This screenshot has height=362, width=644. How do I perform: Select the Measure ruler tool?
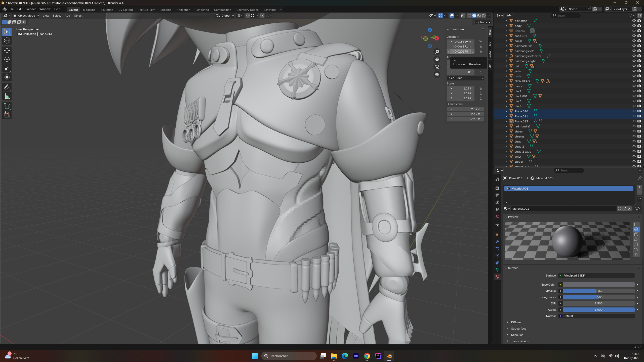(x=7, y=96)
